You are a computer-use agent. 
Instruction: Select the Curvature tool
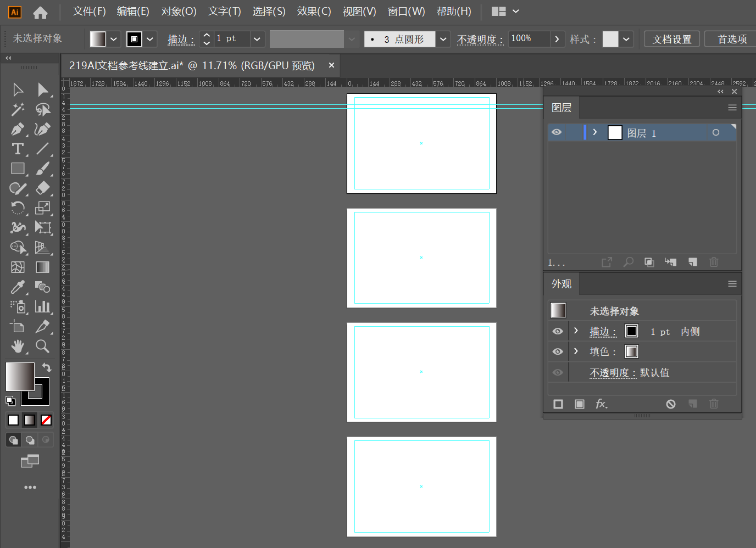pos(42,129)
